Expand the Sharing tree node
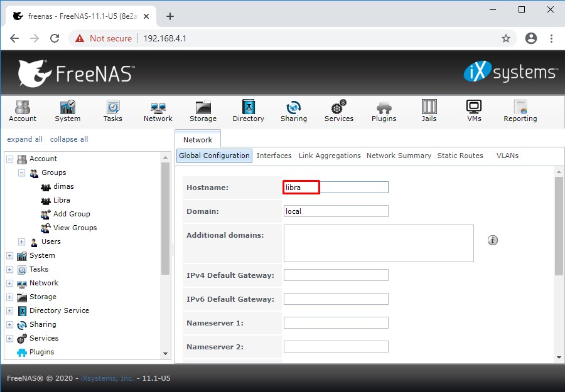This screenshot has width=565, height=392. [9, 324]
